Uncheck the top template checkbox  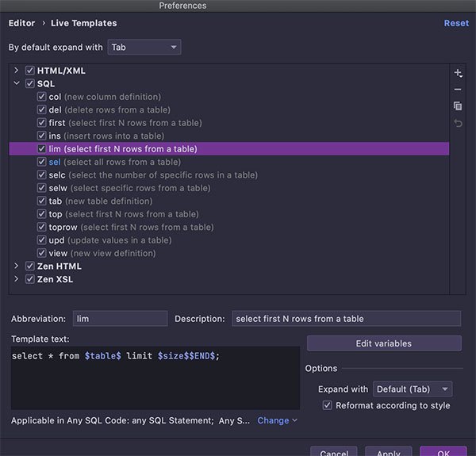pos(41,214)
